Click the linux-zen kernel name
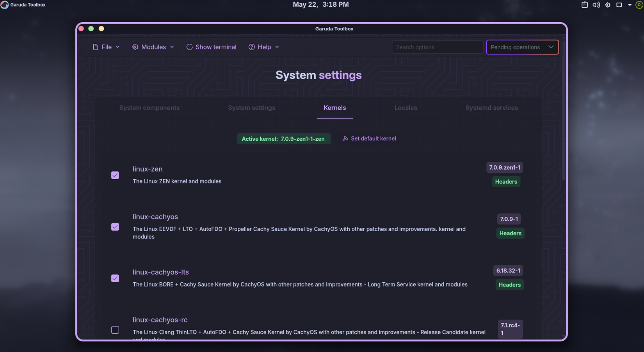The height and width of the screenshot is (352, 644). [148, 169]
